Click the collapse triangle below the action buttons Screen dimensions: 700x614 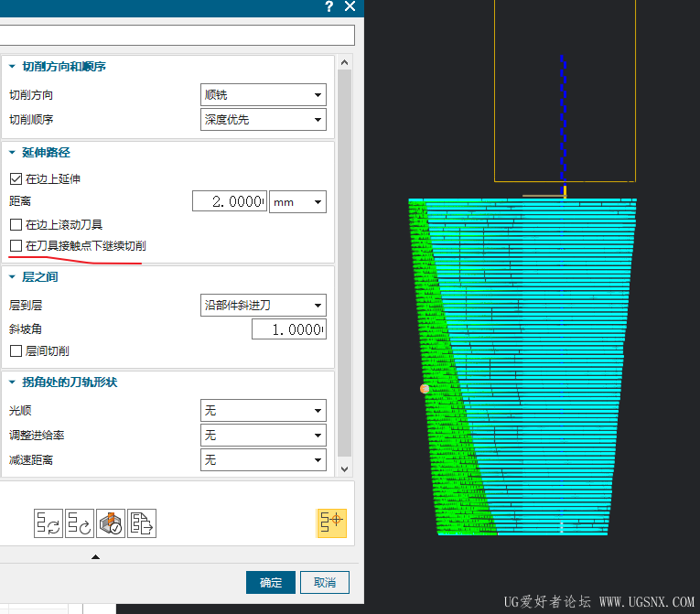[x=95, y=557]
